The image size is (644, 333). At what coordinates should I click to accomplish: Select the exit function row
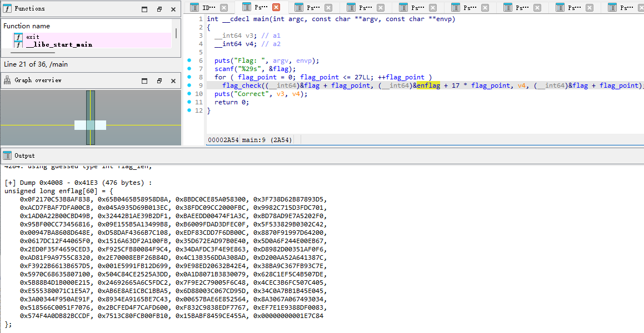pyautogui.click(x=92, y=37)
